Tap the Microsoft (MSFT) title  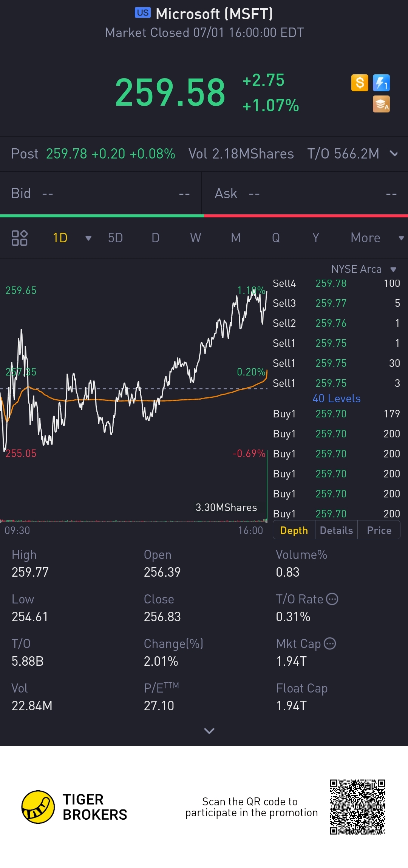[214, 14]
